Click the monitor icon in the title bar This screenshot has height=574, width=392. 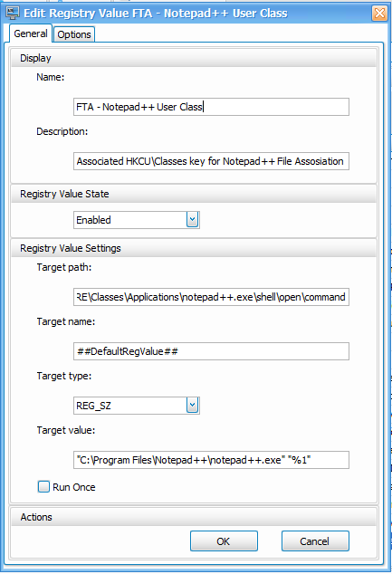[13, 13]
